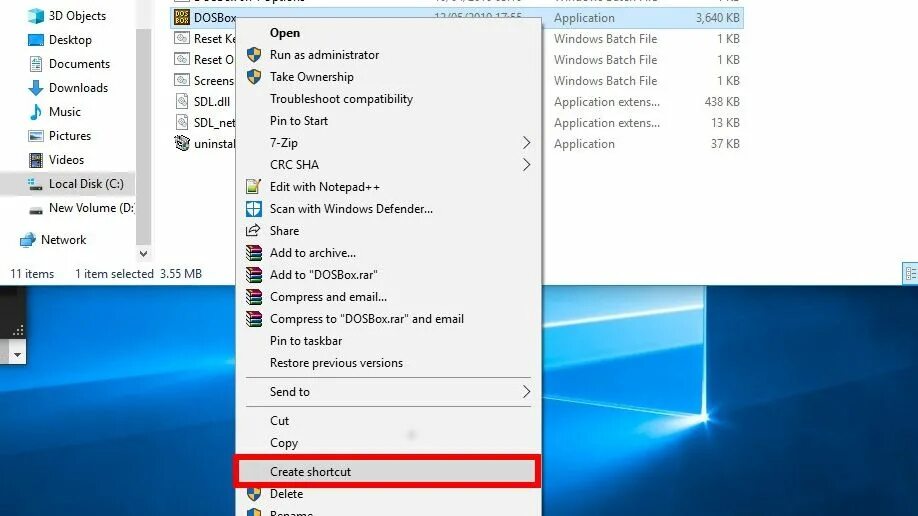Choose Delete from the context menu
Viewport: 918px width, 516px height.
click(x=286, y=494)
